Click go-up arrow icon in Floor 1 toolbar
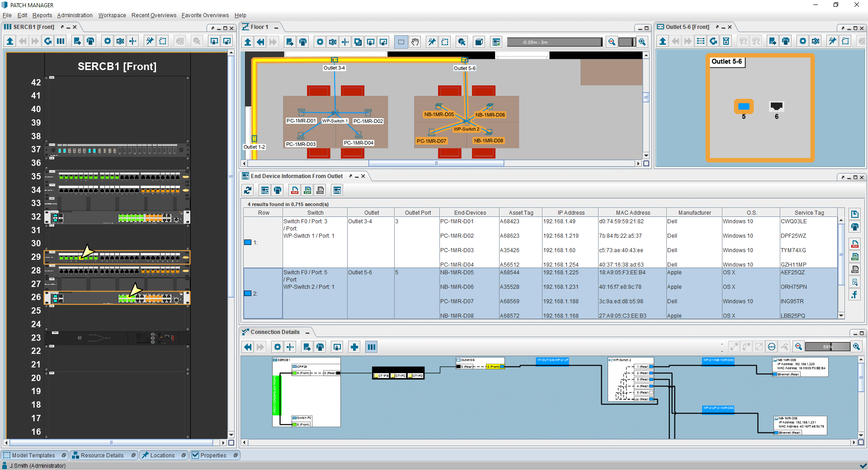Screen dimensions: 868x470 pos(248,42)
